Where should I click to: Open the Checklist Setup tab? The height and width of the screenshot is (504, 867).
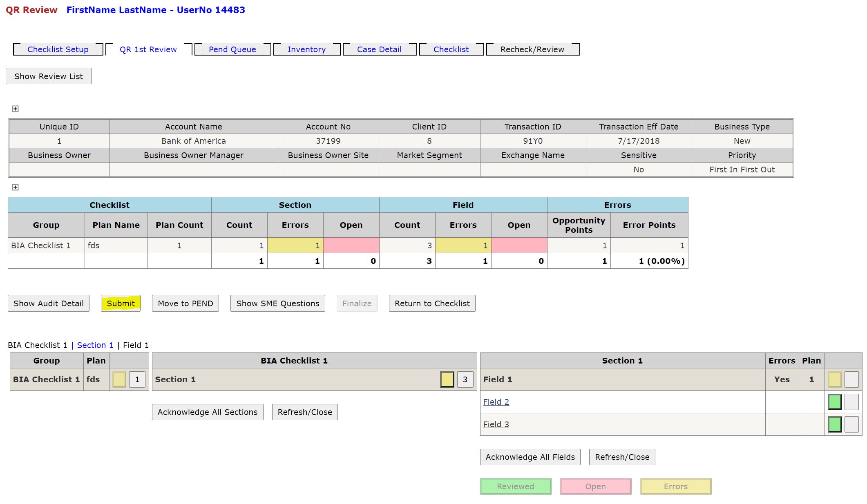click(58, 49)
